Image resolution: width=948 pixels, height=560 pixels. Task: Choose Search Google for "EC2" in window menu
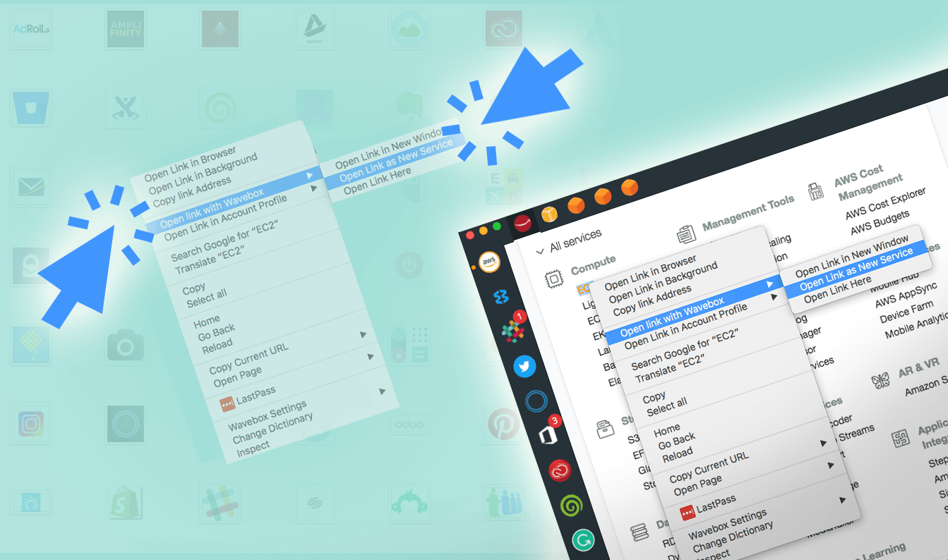pyautogui.click(x=685, y=349)
